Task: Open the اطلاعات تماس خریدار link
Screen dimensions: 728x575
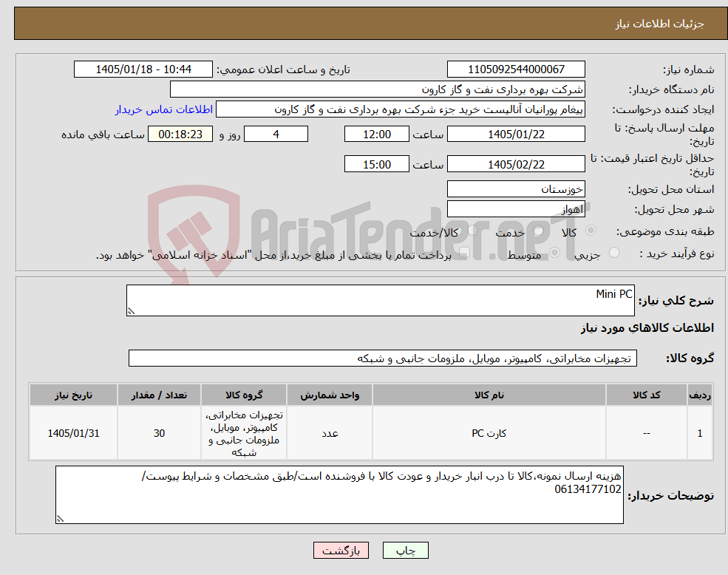Action: (164, 109)
